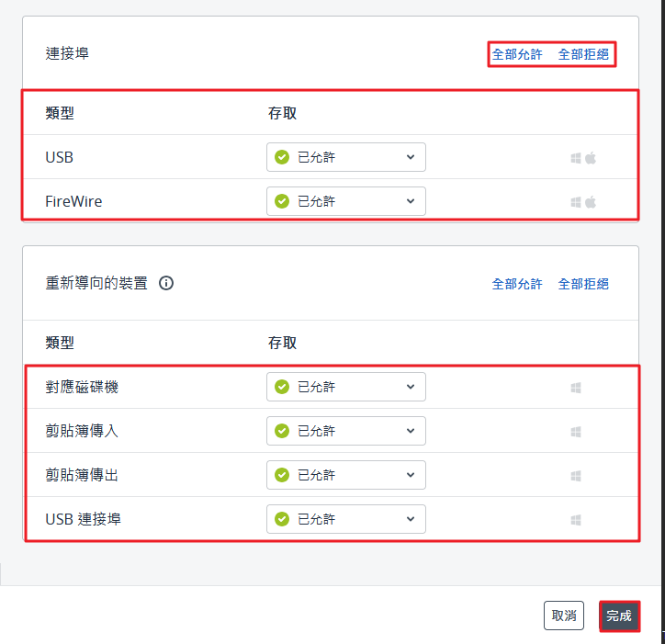Click 全部允許 for 重新導向的裝置
The height and width of the screenshot is (644, 665).
click(517, 284)
